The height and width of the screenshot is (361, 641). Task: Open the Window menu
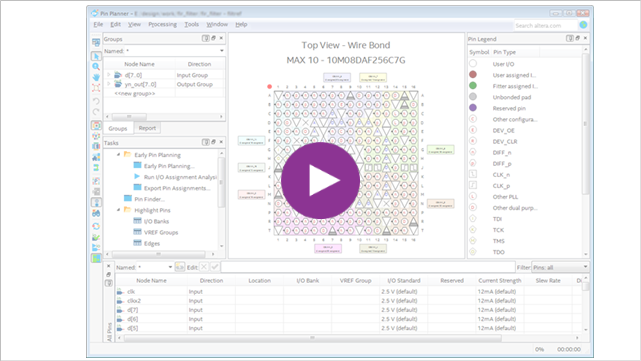(217, 25)
